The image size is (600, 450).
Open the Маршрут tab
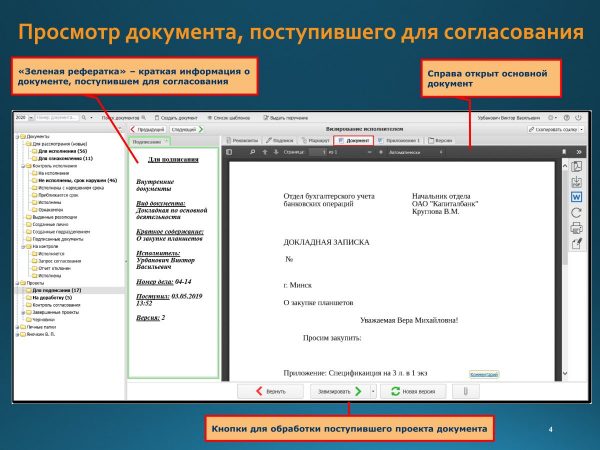click(318, 140)
